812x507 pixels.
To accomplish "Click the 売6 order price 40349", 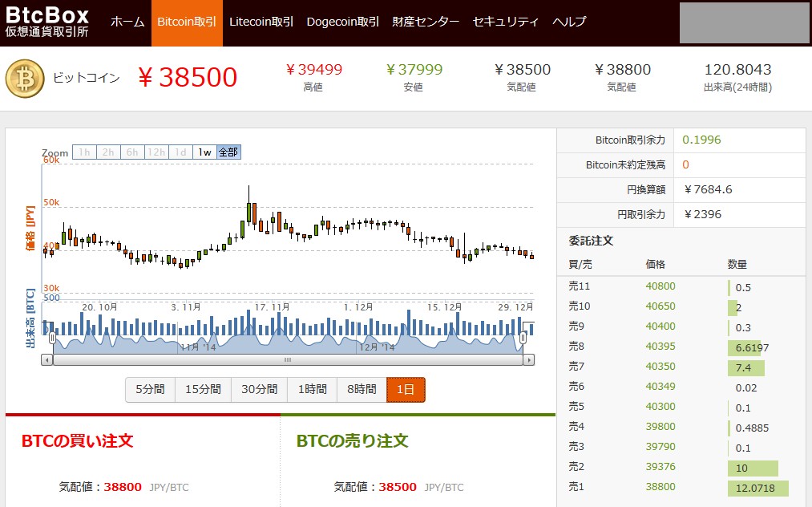I will click(x=661, y=386).
